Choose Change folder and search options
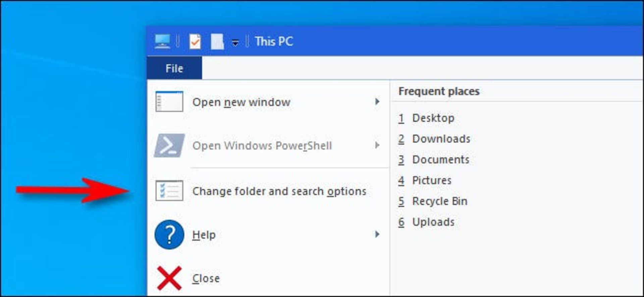This screenshot has width=644, height=297. (x=279, y=191)
